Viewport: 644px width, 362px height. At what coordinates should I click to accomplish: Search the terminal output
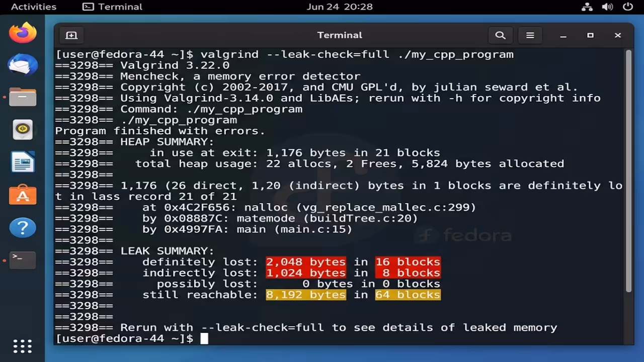click(500, 35)
